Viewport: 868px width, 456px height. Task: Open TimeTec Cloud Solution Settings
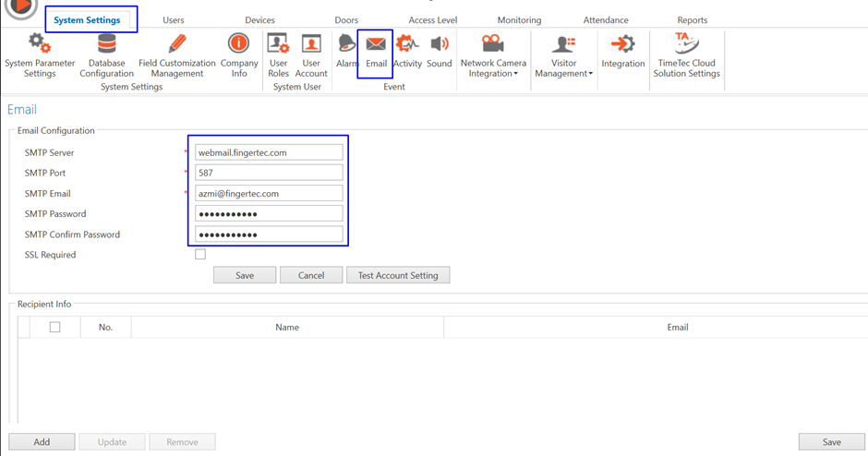(686, 54)
